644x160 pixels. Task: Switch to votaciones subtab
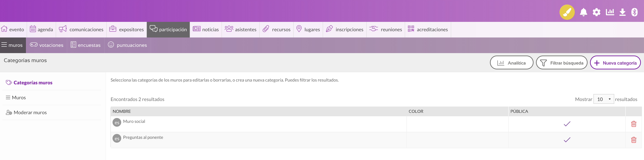[x=47, y=45]
